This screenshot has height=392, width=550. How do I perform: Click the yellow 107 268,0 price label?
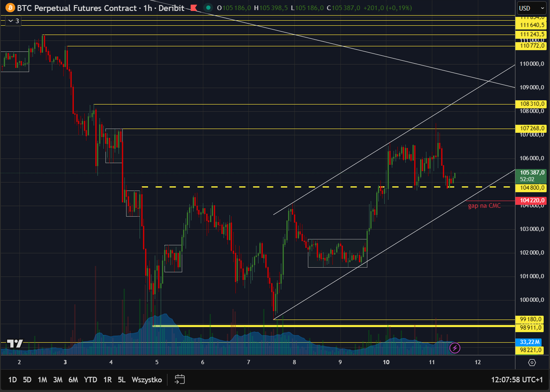[531, 129]
